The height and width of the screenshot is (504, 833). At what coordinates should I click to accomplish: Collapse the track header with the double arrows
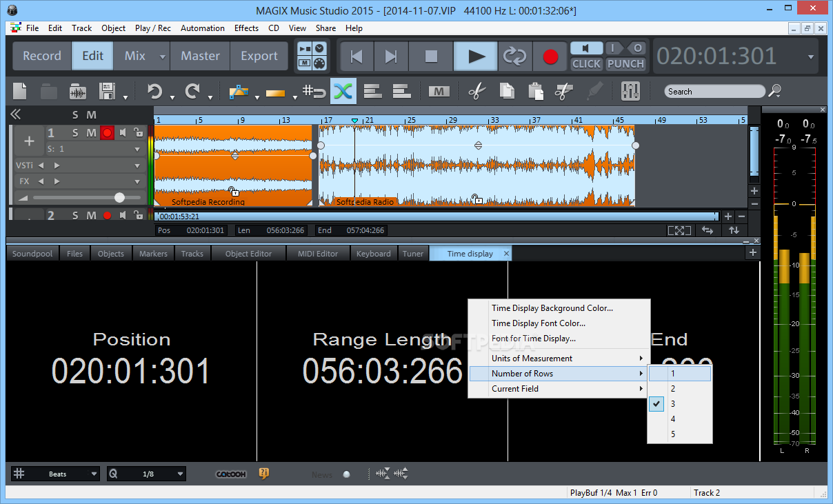[15, 114]
